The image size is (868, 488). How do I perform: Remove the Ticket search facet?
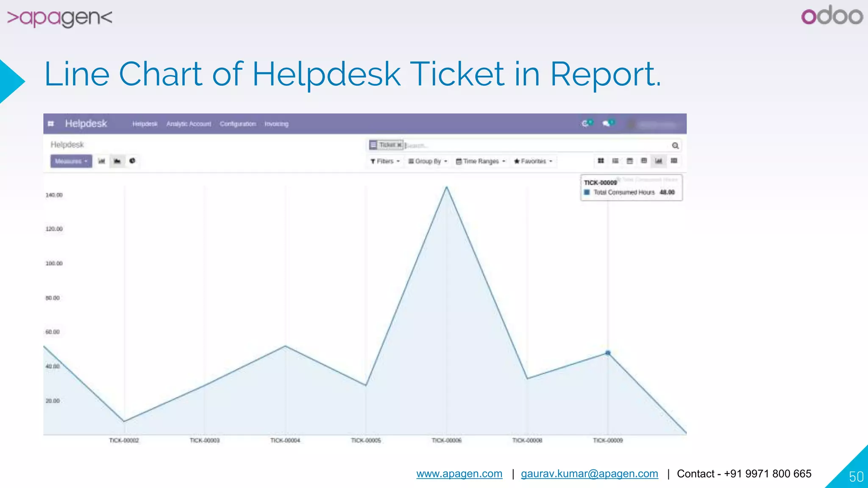point(399,145)
